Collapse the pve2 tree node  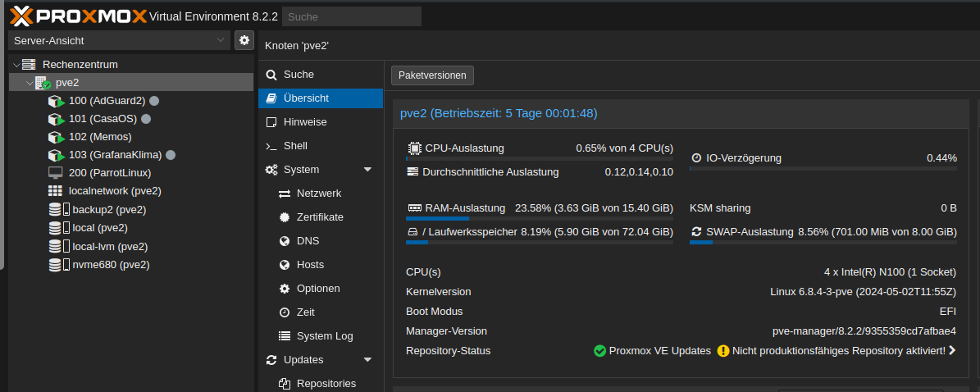30,83
